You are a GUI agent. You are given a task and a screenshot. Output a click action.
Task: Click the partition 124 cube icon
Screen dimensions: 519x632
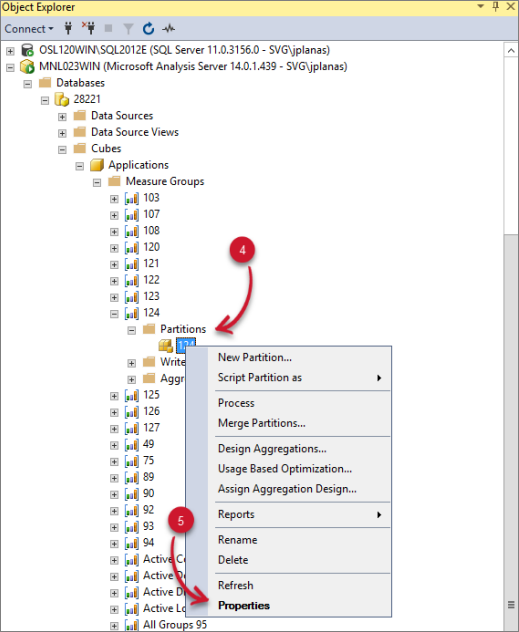[166, 345]
